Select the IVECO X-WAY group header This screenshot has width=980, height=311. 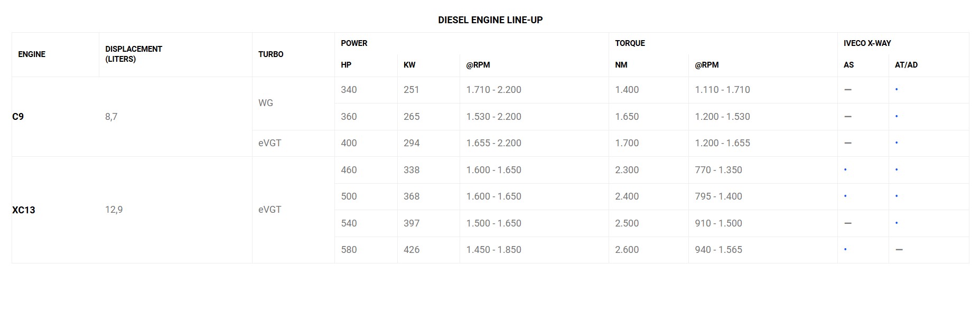pyautogui.click(x=867, y=43)
